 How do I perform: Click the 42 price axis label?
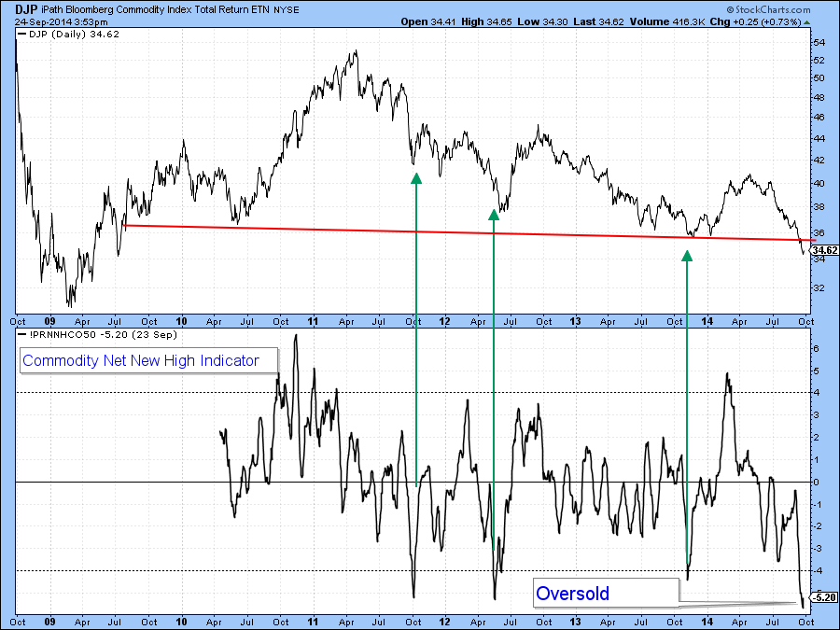pyautogui.click(x=819, y=161)
